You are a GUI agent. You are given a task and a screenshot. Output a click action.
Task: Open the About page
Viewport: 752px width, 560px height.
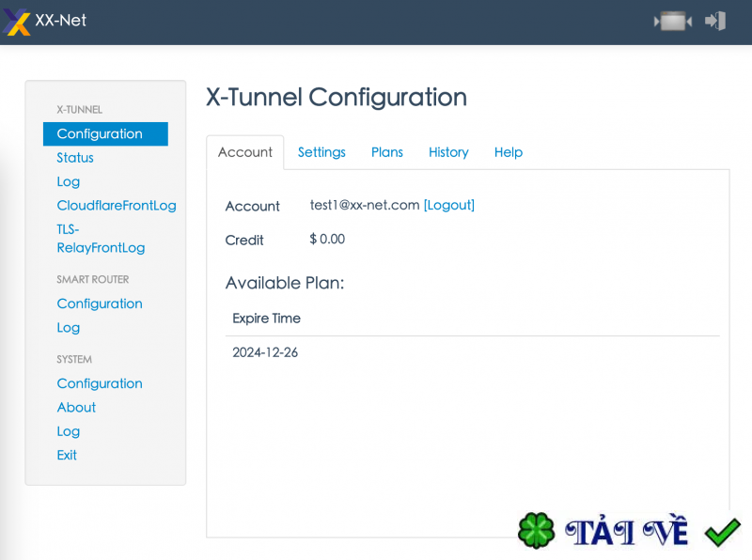click(76, 408)
